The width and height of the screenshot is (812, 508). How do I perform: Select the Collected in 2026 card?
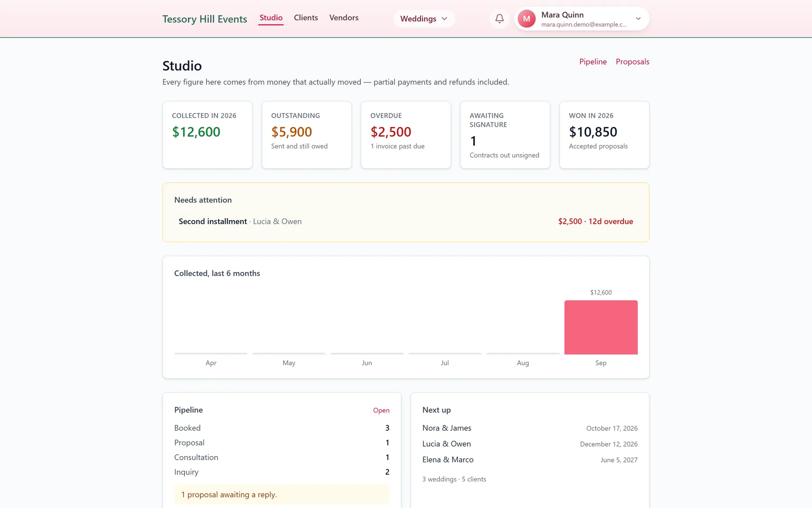click(x=208, y=135)
